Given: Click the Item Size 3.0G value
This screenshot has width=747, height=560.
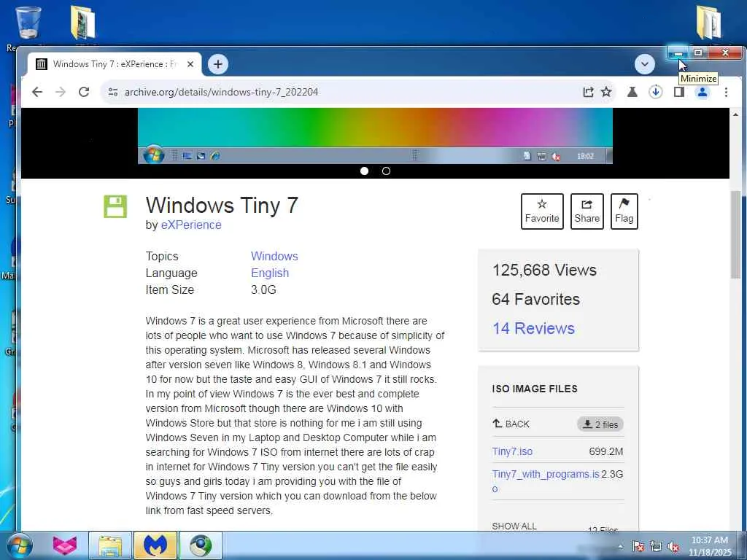Looking at the screenshot, I should (x=263, y=289).
